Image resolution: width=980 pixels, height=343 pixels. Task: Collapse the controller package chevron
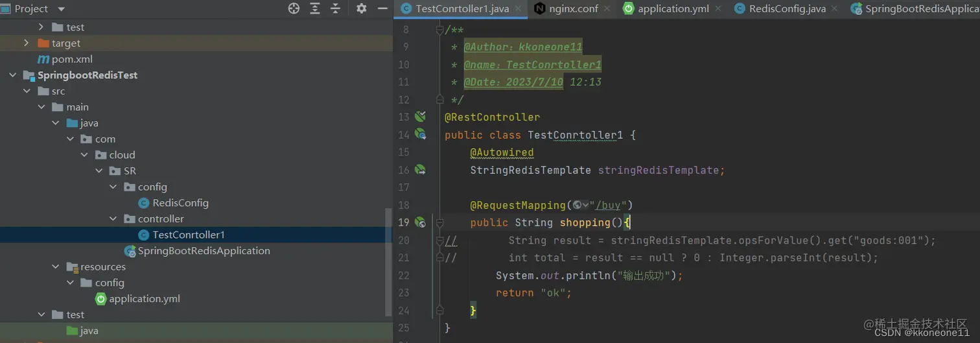(113, 219)
